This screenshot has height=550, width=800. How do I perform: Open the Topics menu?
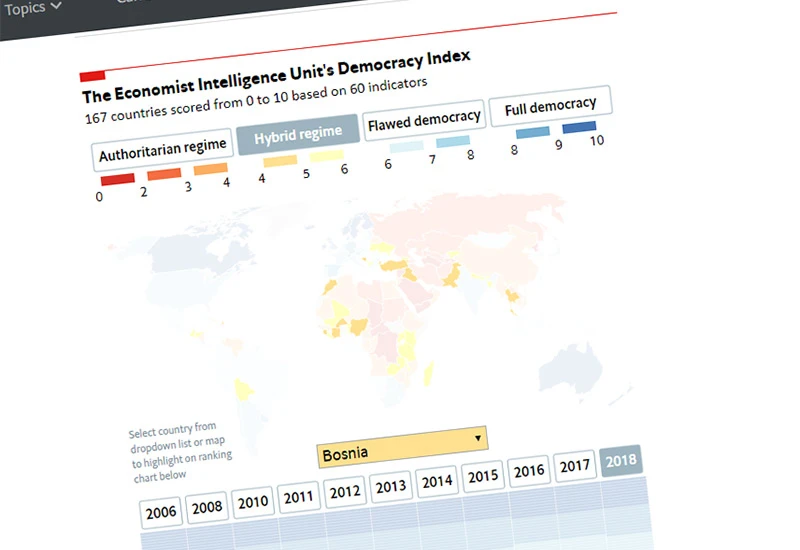tap(33, 8)
